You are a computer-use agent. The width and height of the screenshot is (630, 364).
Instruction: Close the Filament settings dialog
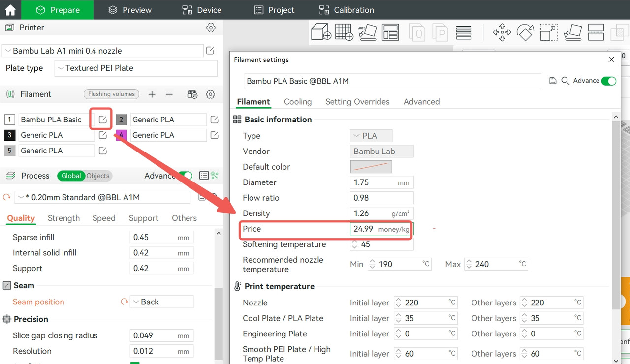[611, 60]
